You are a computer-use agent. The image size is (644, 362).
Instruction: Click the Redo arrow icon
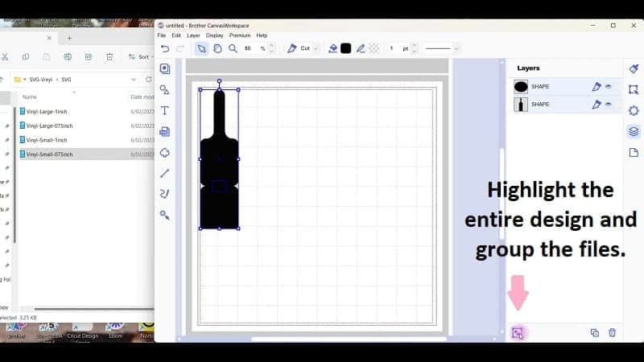click(180, 48)
